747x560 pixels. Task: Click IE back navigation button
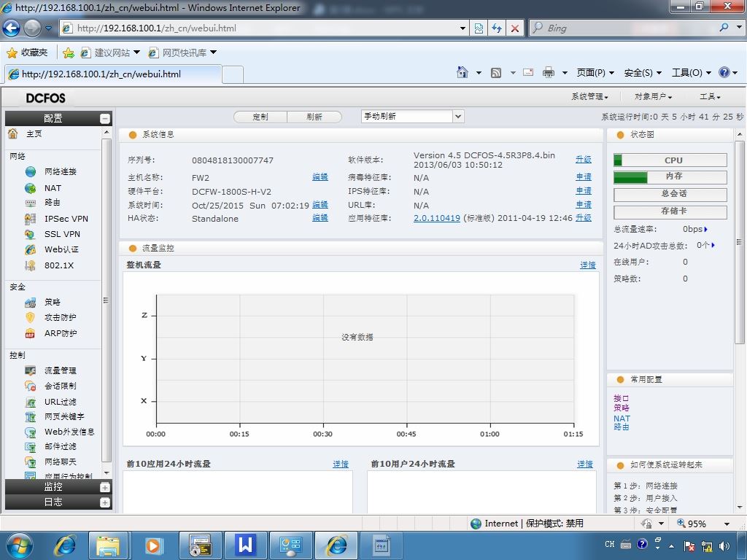pos(12,28)
